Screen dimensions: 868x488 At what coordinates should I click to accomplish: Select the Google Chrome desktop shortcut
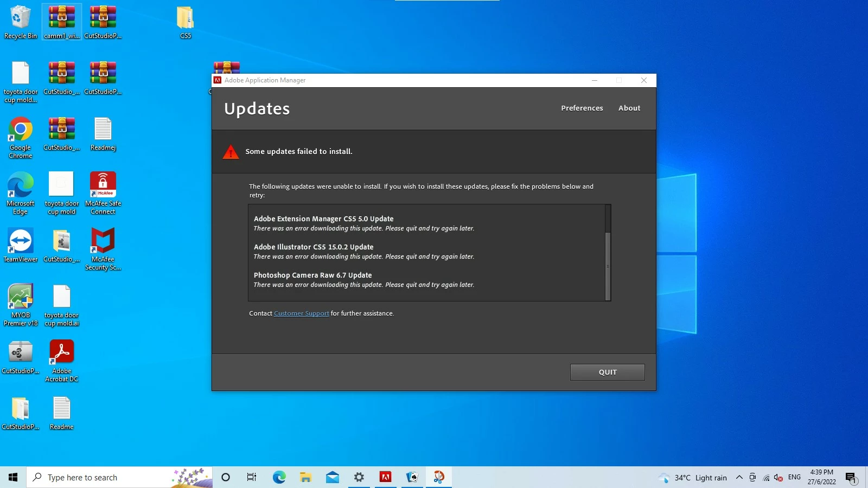point(21,138)
